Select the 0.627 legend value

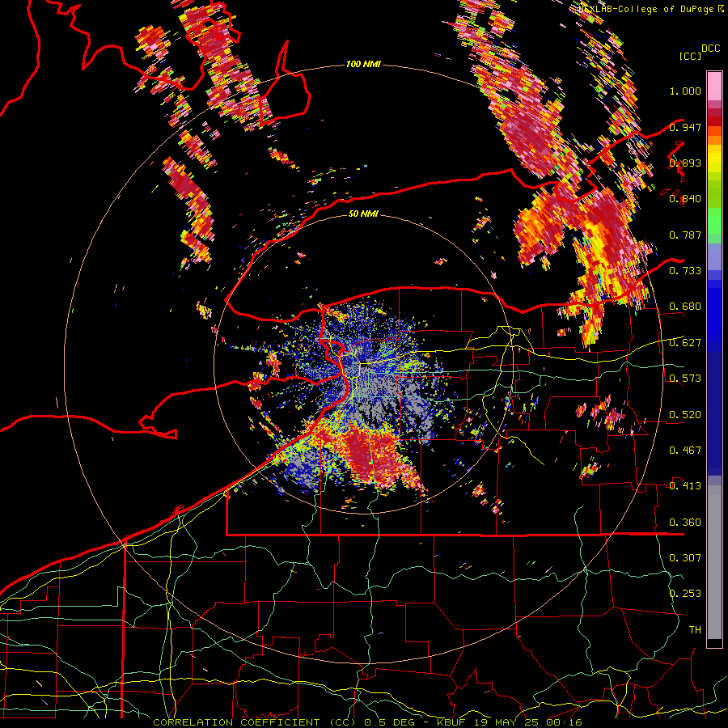coord(685,343)
